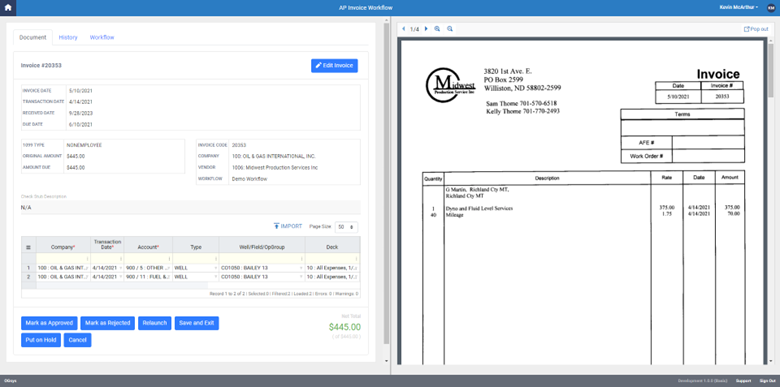Viewport: 780px width, 387px height.
Task: Open row 2 Well/Field BAILEY 13 dropdown
Action: coord(262,277)
